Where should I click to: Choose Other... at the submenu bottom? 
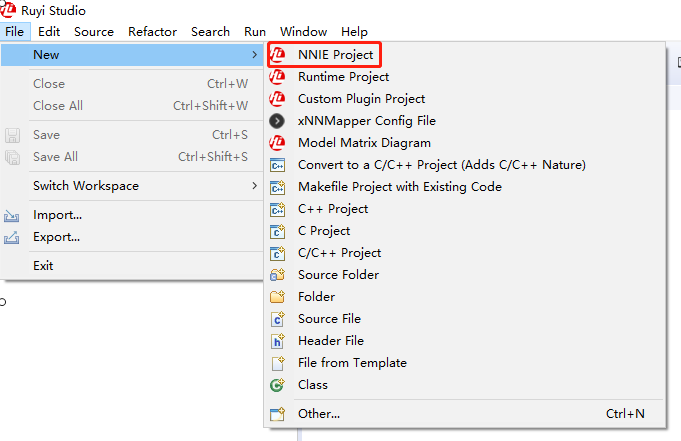(318, 414)
